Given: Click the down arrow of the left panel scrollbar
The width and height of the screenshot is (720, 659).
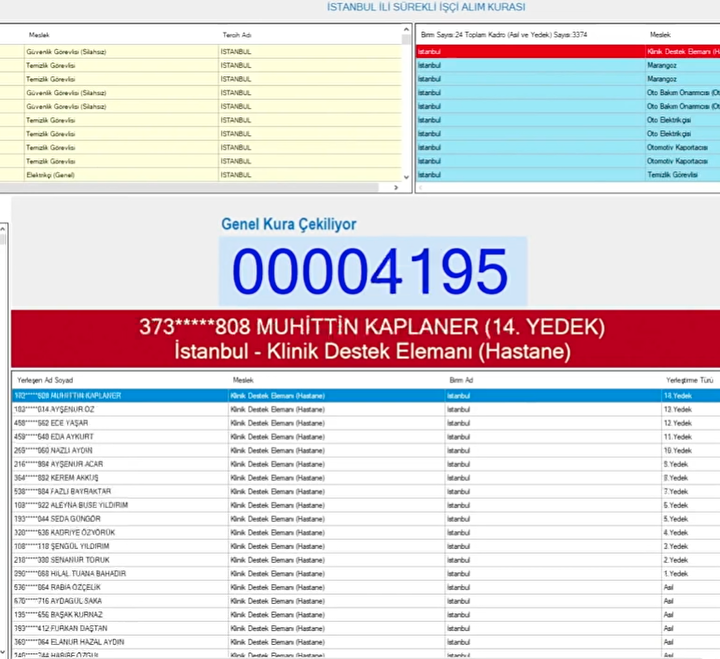Looking at the screenshot, I should pyautogui.click(x=3, y=651).
